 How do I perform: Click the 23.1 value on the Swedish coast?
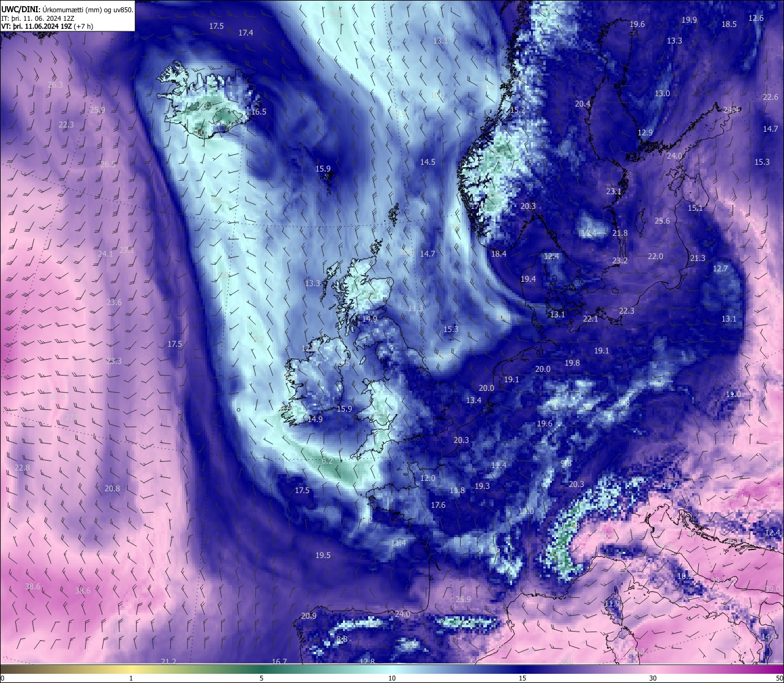click(x=614, y=192)
